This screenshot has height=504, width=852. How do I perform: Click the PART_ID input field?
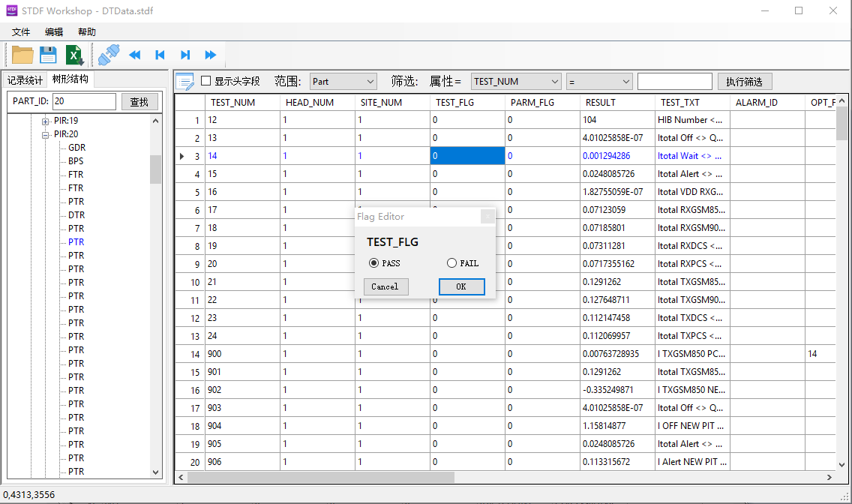click(84, 101)
